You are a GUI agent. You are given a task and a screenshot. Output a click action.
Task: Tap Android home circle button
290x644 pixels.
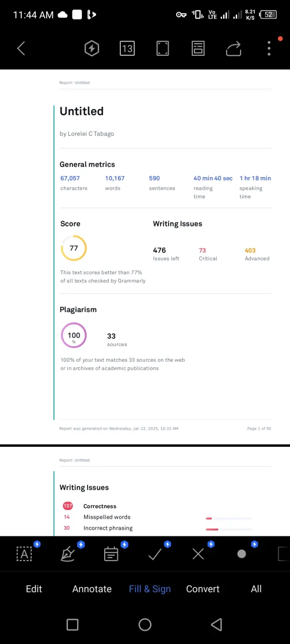[x=145, y=624]
